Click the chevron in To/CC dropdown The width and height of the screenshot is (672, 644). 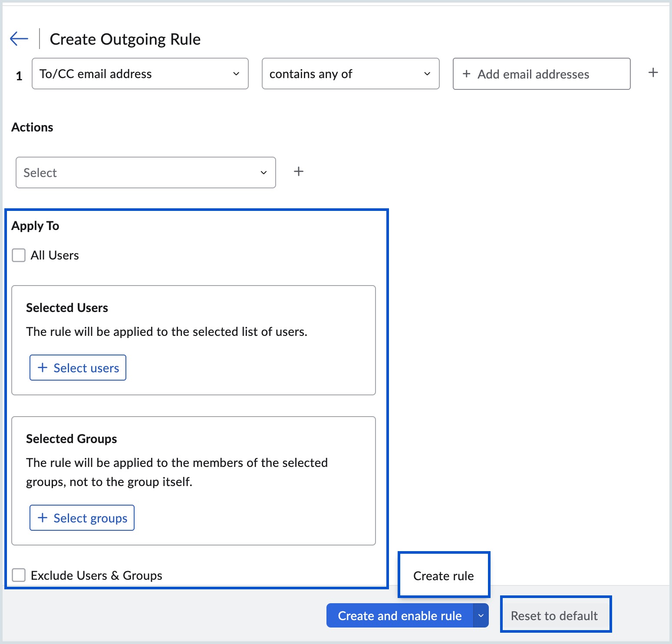pos(236,74)
